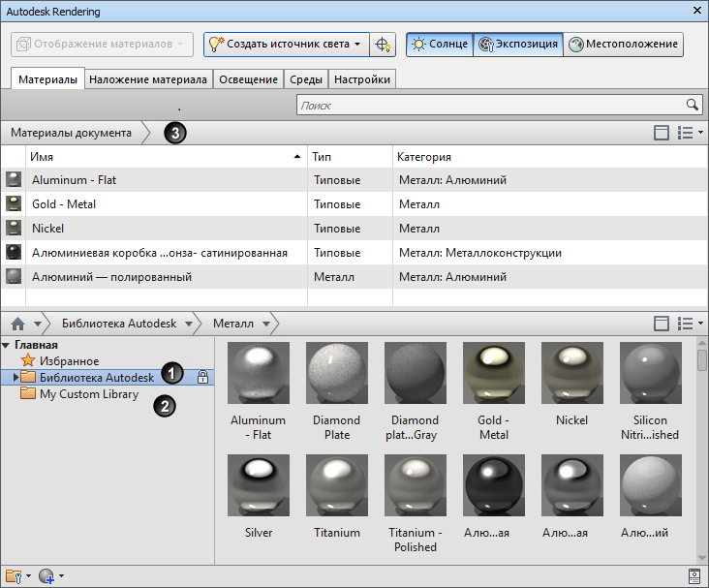Expand the Библиотека Autodesk tree node
This screenshot has width=709, height=588.
15,377
